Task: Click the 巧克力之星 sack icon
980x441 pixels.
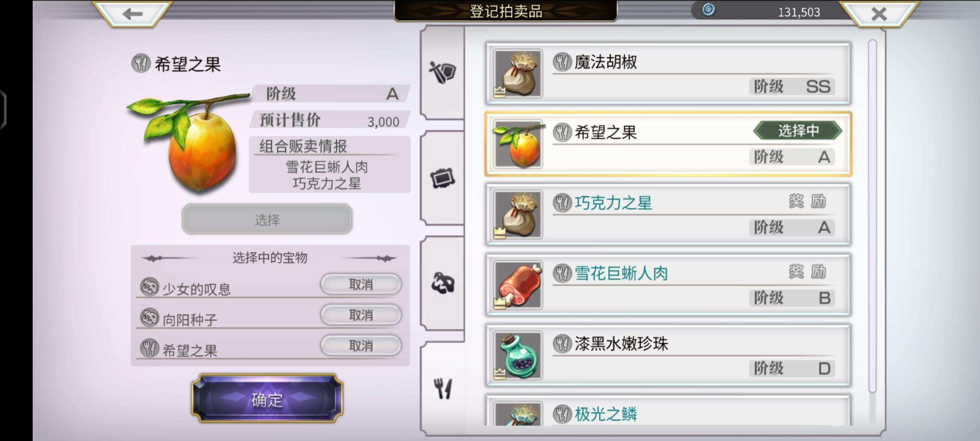Action: (x=518, y=214)
